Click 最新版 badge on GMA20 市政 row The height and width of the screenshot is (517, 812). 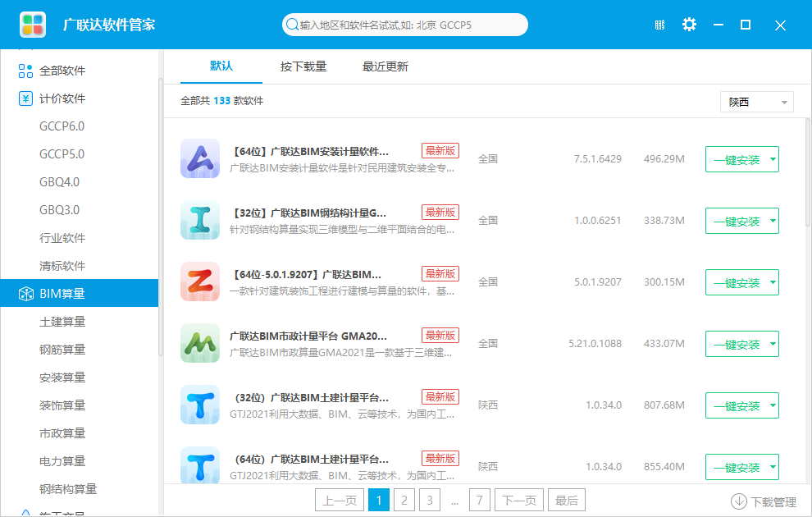click(x=440, y=336)
